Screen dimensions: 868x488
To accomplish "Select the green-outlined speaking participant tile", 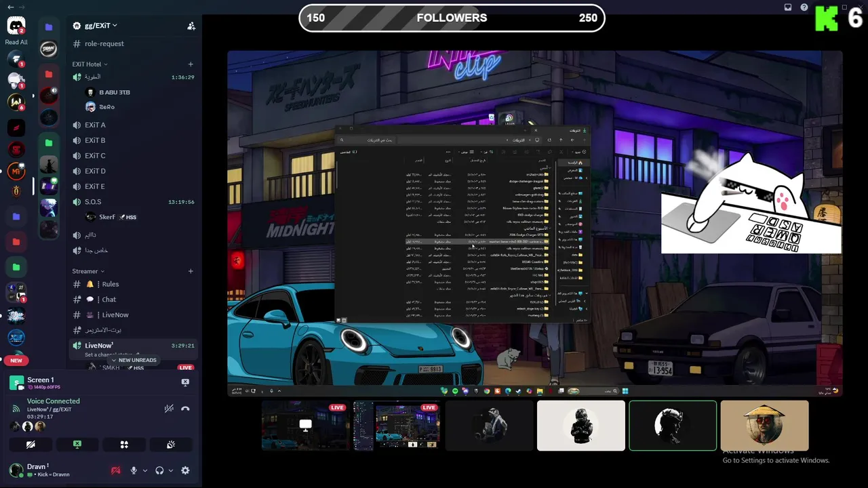I will pos(673,425).
